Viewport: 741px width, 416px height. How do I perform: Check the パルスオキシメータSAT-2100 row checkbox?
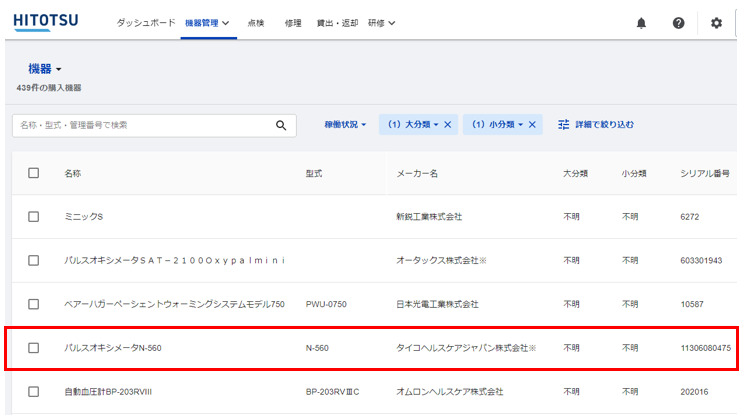pyautogui.click(x=34, y=260)
